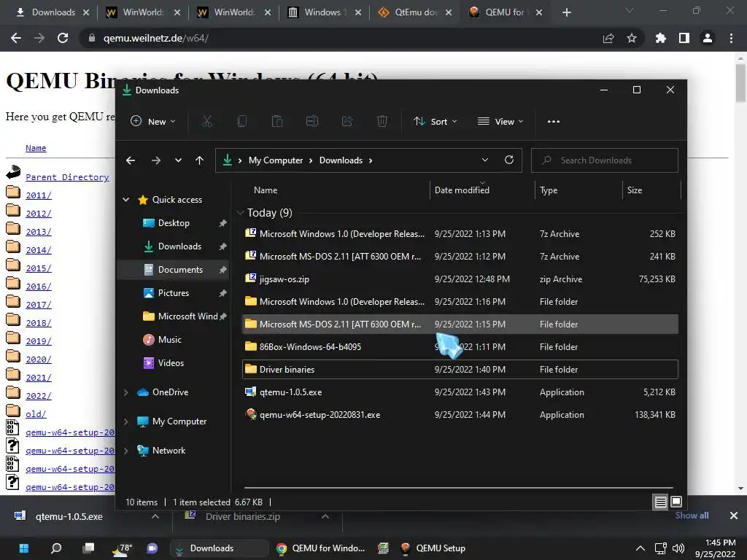Open the Sort dropdown
This screenshot has width=747, height=560.
point(436,122)
